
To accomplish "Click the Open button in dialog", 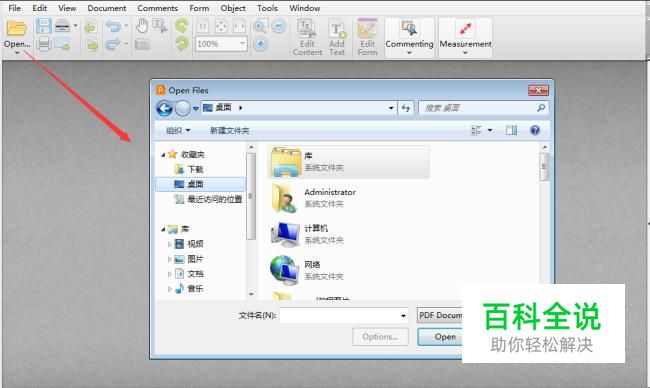I will [x=440, y=337].
